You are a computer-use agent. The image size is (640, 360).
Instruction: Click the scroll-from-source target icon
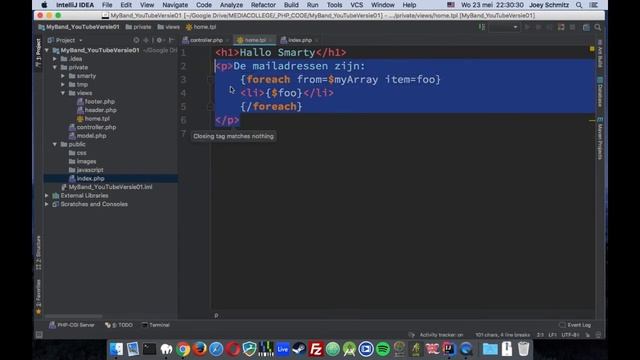click(x=136, y=40)
